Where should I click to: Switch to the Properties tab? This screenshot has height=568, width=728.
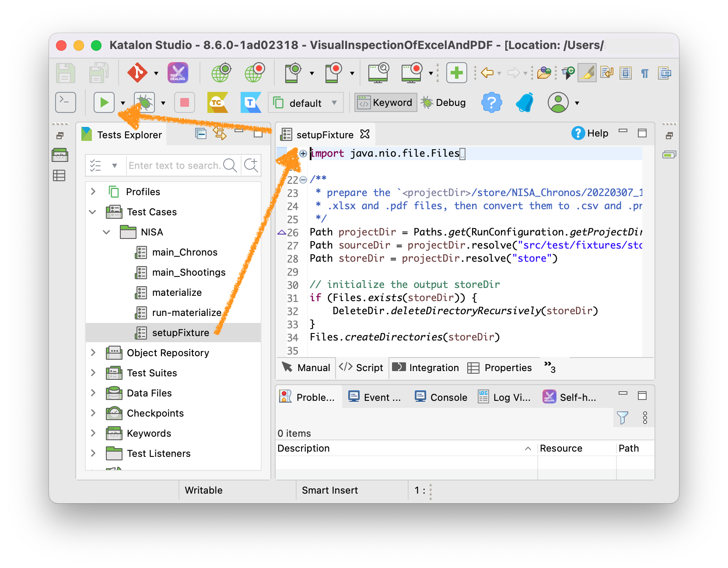pos(500,367)
